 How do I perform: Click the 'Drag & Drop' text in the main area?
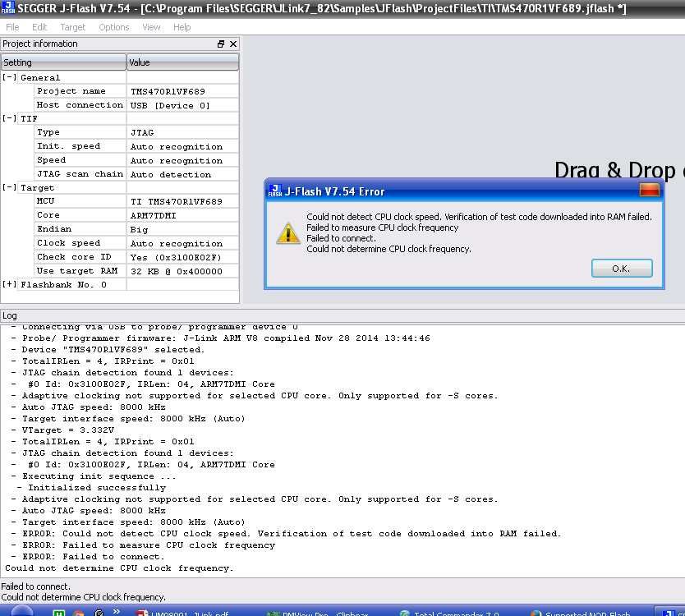pos(615,170)
